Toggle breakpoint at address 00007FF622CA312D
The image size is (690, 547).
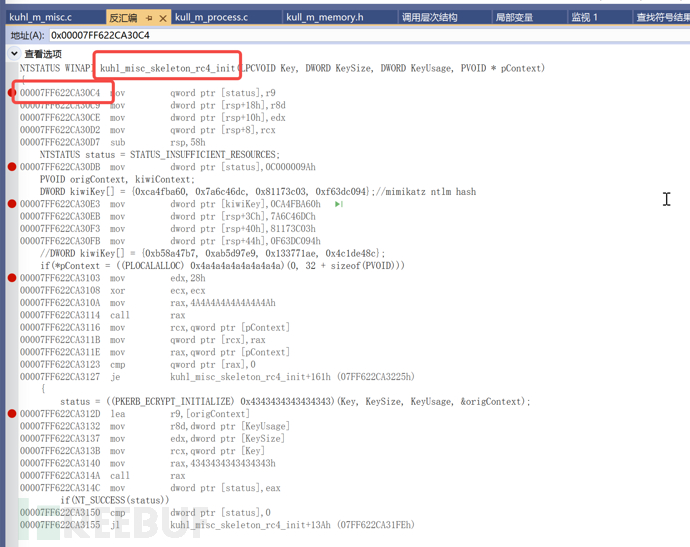(x=12, y=414)
